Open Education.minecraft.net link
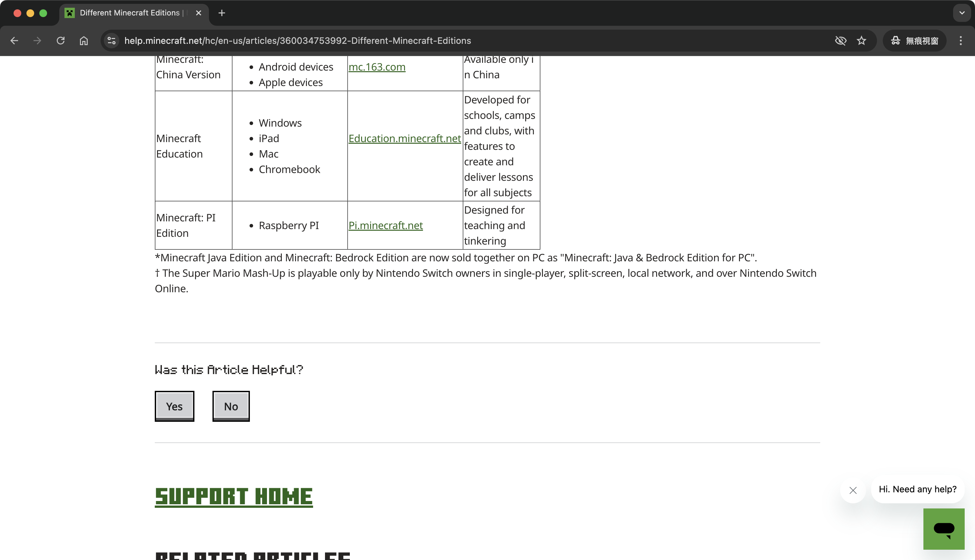The height and width of the screenshot is (560, 975). coord(404,139)
